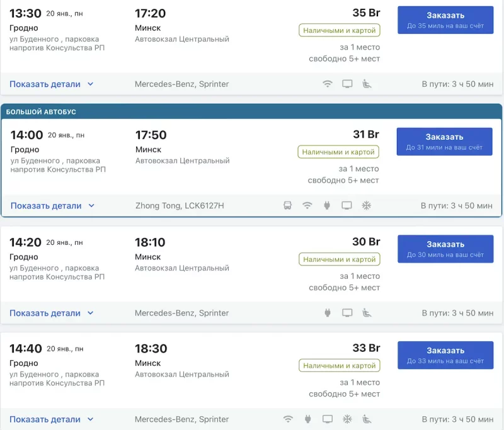Expand "Показать детали" for the 13:30 trip
Screen dimensions: 504x430
[51, 84]
